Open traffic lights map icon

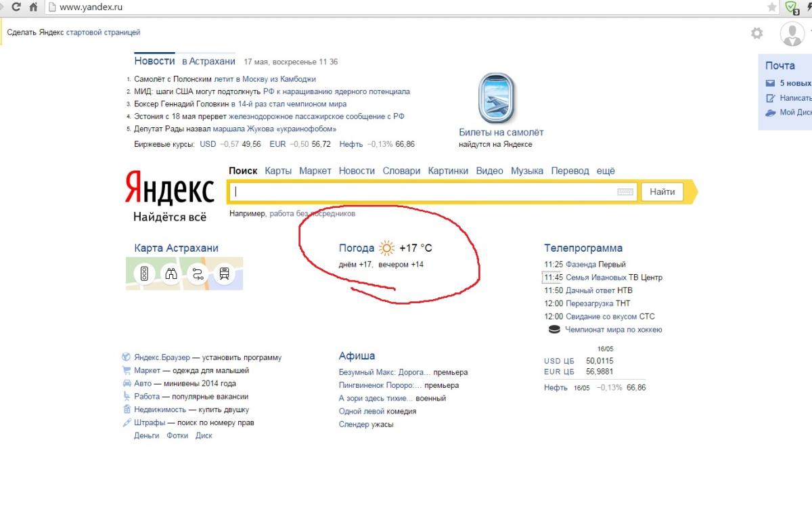tap(144, 273)
